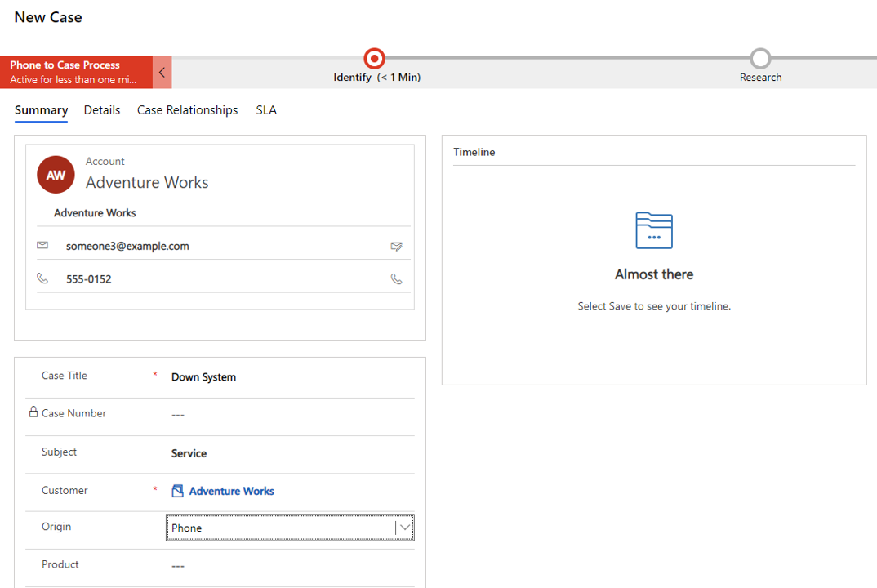The width and height of the screenshot is (877, 588).
Task: Select the Identify stage marker
Action: click(374, 58)
